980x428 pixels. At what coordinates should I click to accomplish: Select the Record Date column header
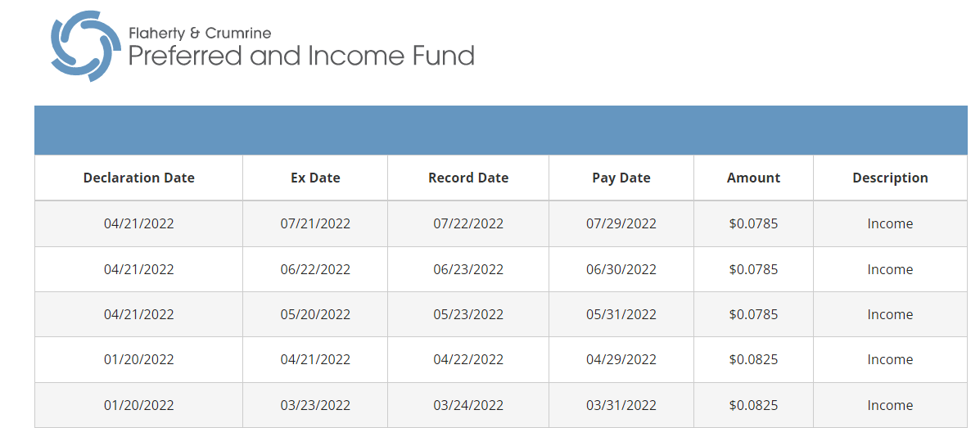(x=468, y=178)
